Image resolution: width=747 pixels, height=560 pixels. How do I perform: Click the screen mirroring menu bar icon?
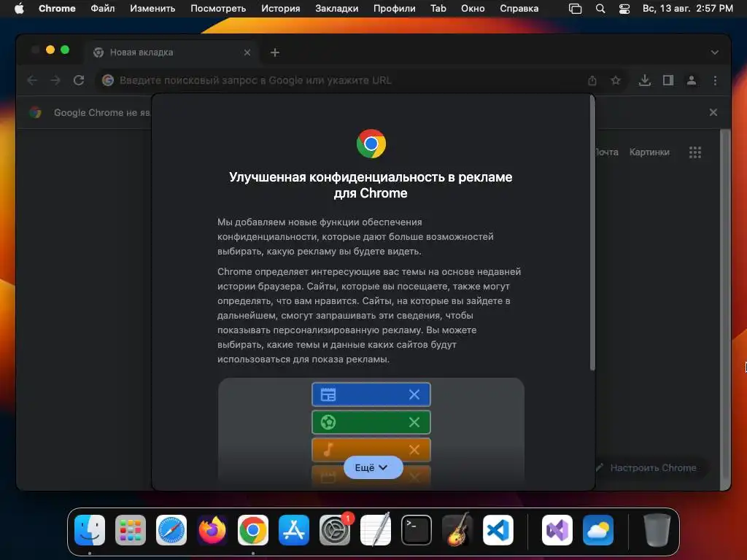coord(575,9)
